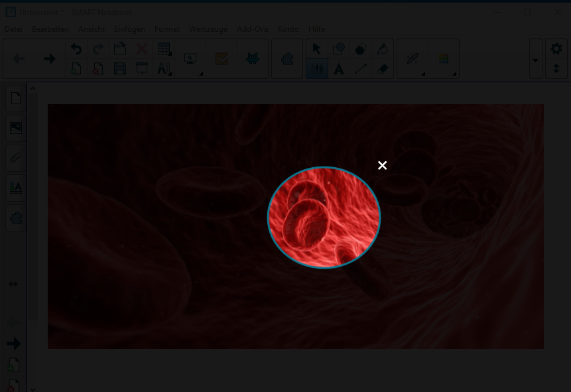Pick the Select arrow pointer tool
Image resolution: width=571 pixels, height=392 pixels.
click(x=316, y=49)
